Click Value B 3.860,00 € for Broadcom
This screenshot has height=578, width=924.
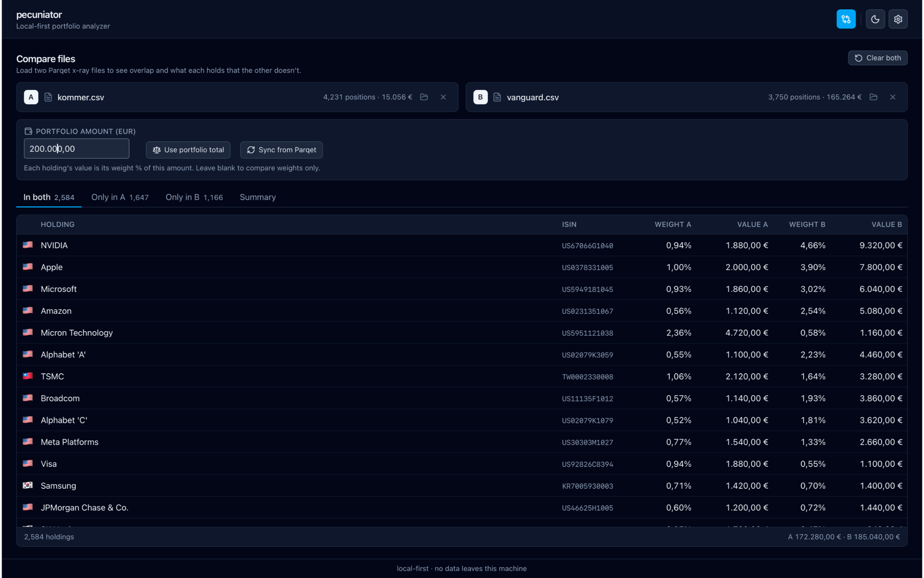[x=881, y=398]
